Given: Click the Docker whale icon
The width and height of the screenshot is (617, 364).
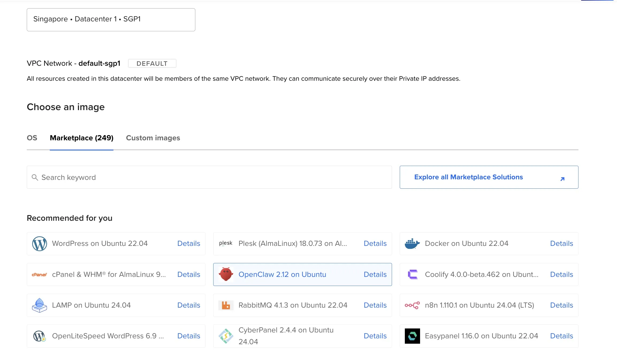Looking at the screenshot, I should 412,243.
